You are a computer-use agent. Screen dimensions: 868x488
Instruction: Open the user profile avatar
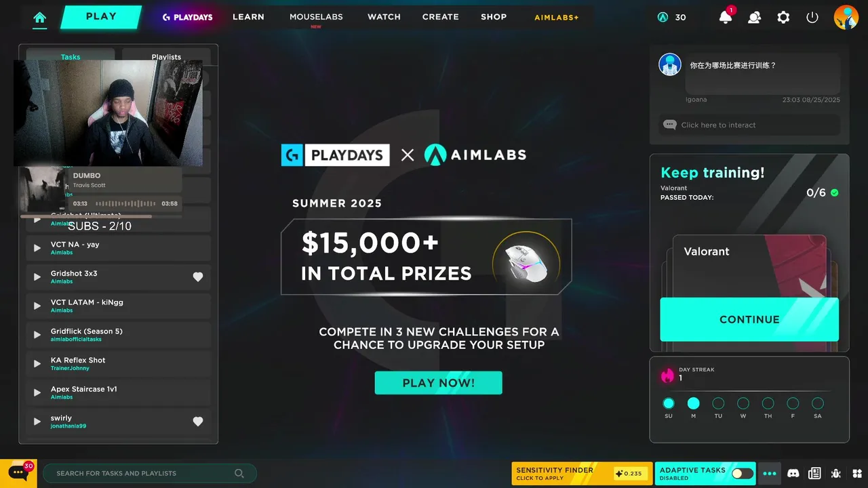[x=846, y=17]
